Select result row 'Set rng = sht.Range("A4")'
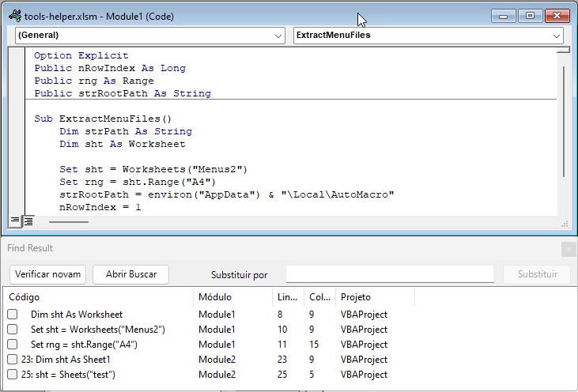The image size is (578, 392). pyautogui.click(x=84, y=345)
